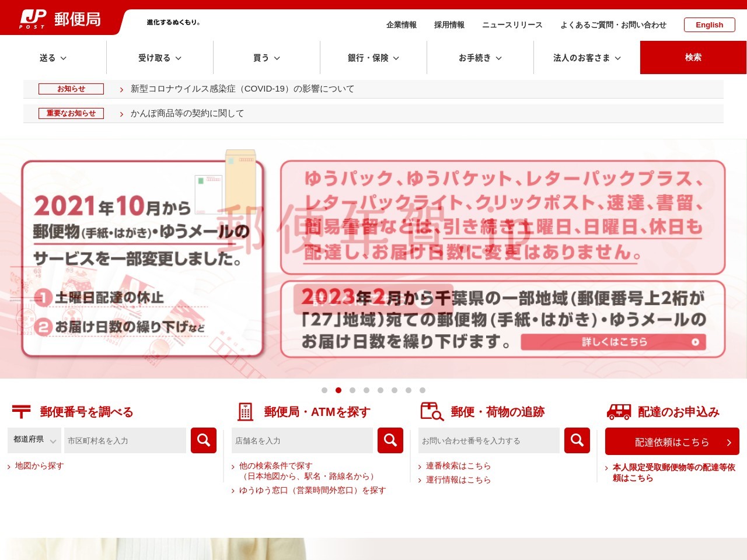Select the sixth carousel dot
This screenshot has height=560, width=747.
point(395,390)
